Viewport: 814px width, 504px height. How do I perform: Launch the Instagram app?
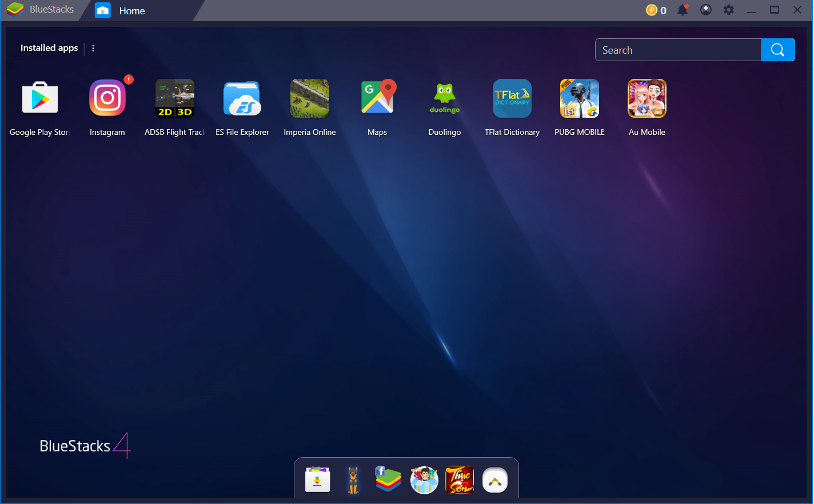tap(107, 98)
